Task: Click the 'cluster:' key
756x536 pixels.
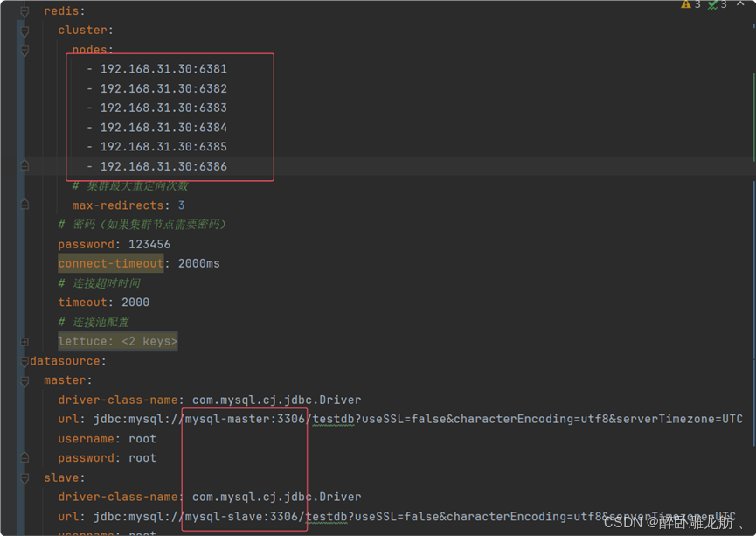Action: 86,31
